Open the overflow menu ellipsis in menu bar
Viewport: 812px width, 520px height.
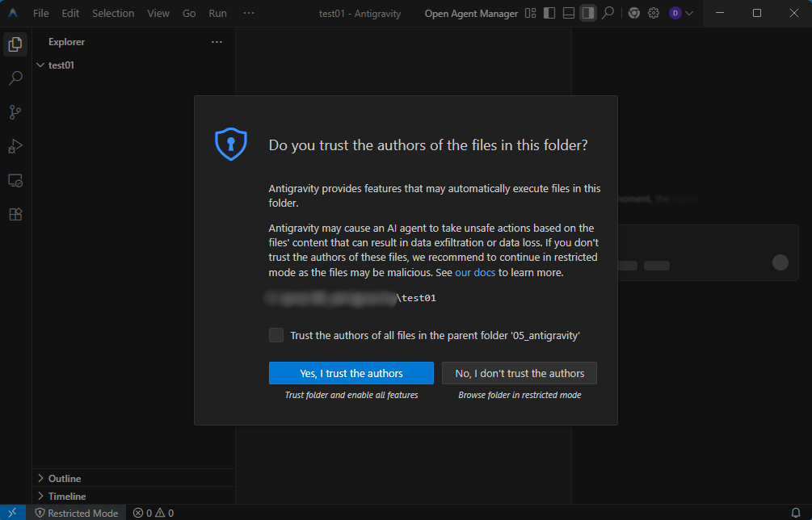pyautogui.click(x=249, y=13)
